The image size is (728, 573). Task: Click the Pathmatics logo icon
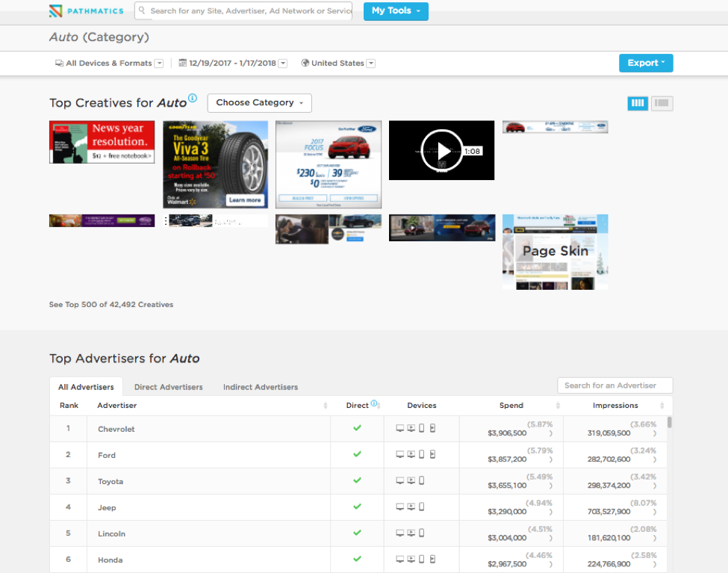pos(55,11)
